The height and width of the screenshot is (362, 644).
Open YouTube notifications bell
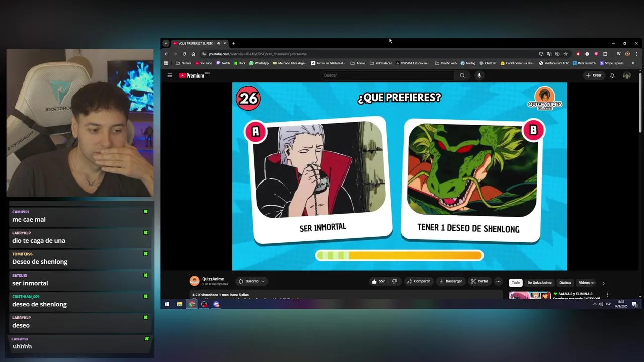coord(612,75)
